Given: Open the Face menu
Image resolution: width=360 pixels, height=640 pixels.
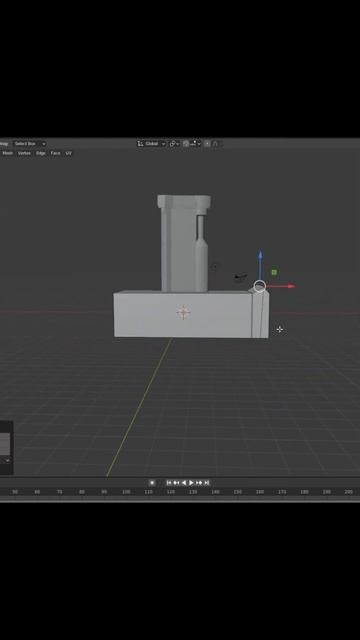Looking at the screenshot, I should 56,153.
